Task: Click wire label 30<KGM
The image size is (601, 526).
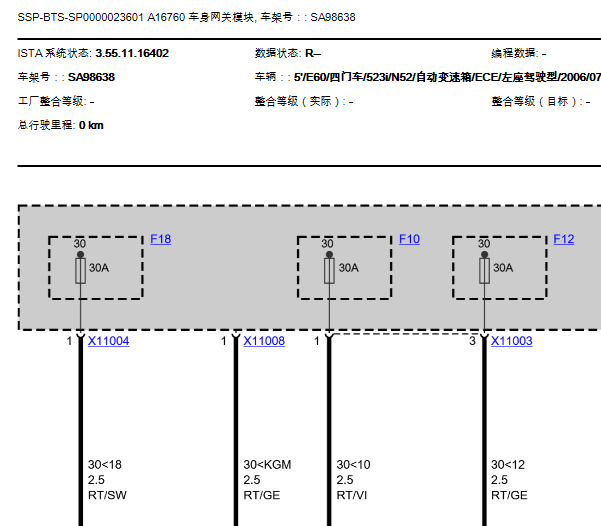Action: pos(267,465)
